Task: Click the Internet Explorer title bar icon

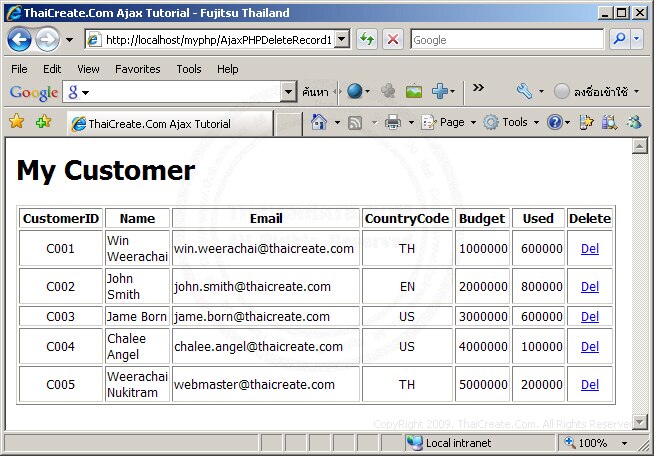Action: (13, 13)
